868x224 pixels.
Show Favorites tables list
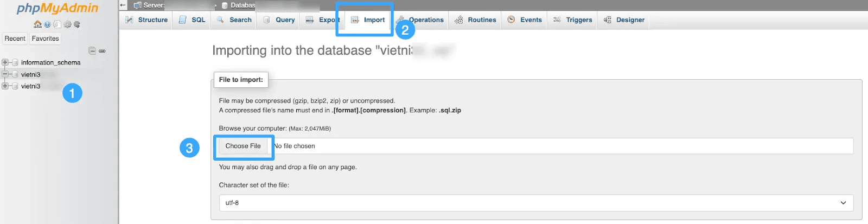point(45,39)
